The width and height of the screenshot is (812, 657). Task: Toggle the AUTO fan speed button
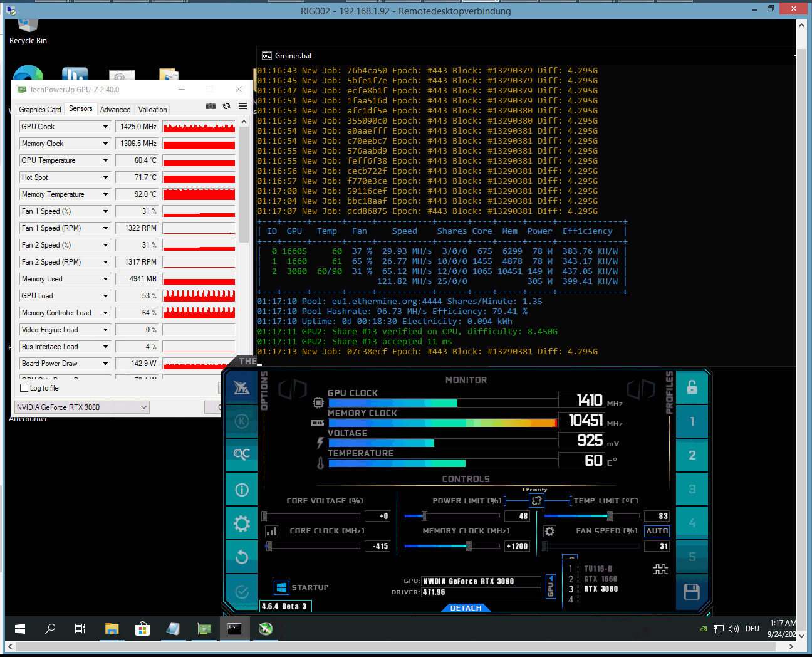(657, 531)
